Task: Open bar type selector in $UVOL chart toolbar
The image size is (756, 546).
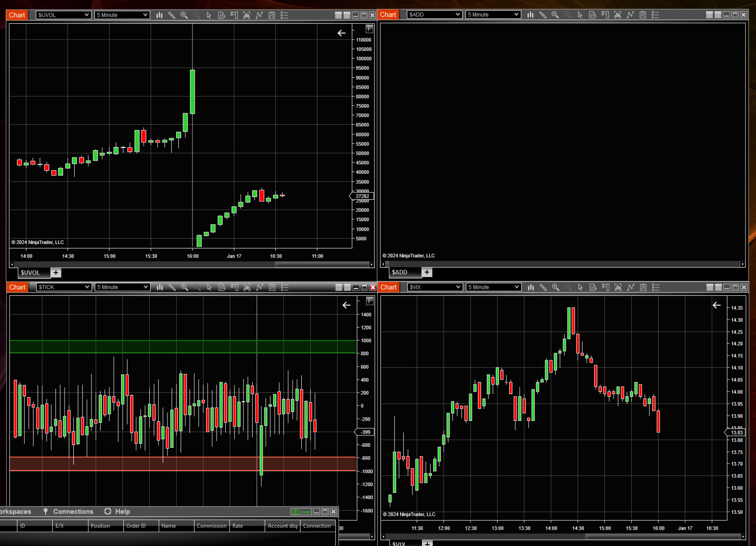Action: (x=159, y=15)
